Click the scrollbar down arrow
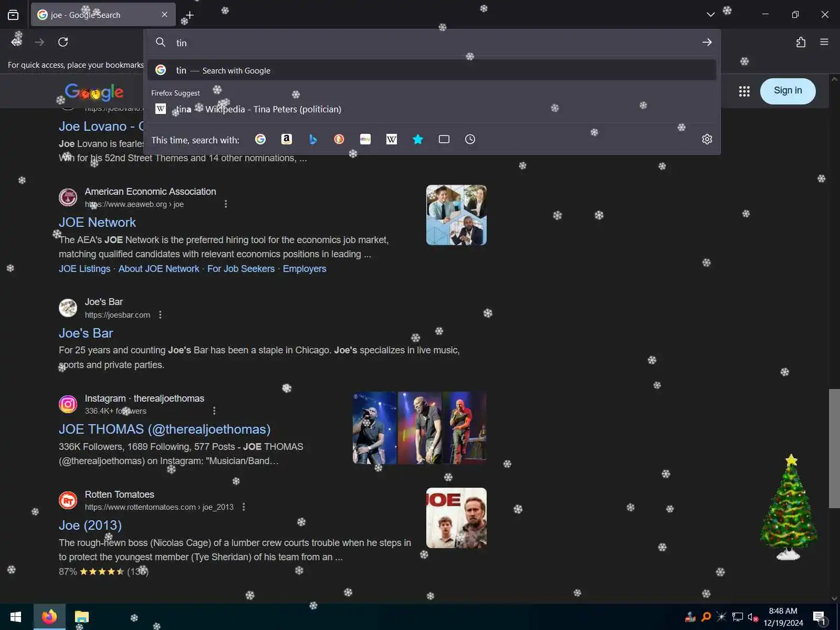The width and height of the screenshot is (840, 630). coord(834,598)
